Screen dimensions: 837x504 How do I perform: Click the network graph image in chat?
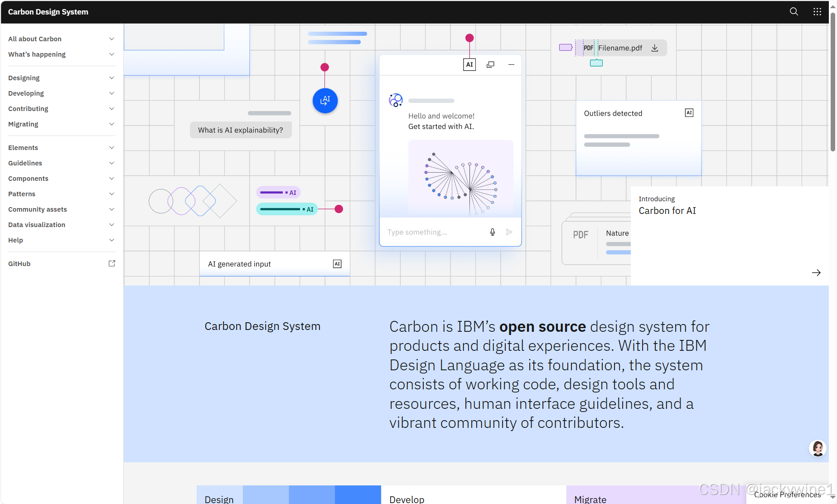(461, 179)
